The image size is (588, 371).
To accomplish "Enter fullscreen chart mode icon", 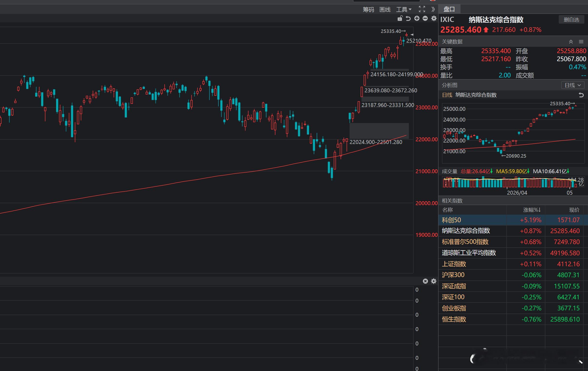I will click(422, 9).
